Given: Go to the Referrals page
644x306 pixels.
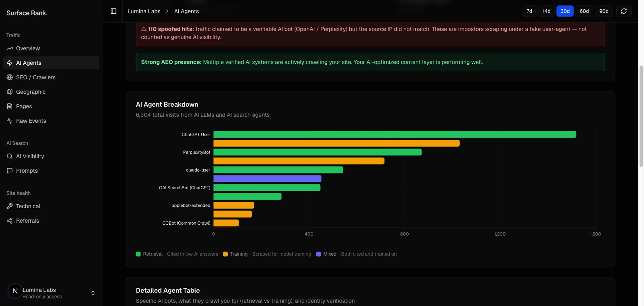Looking at the screenshot, I should pyautogui.click(x=51, y=221).
